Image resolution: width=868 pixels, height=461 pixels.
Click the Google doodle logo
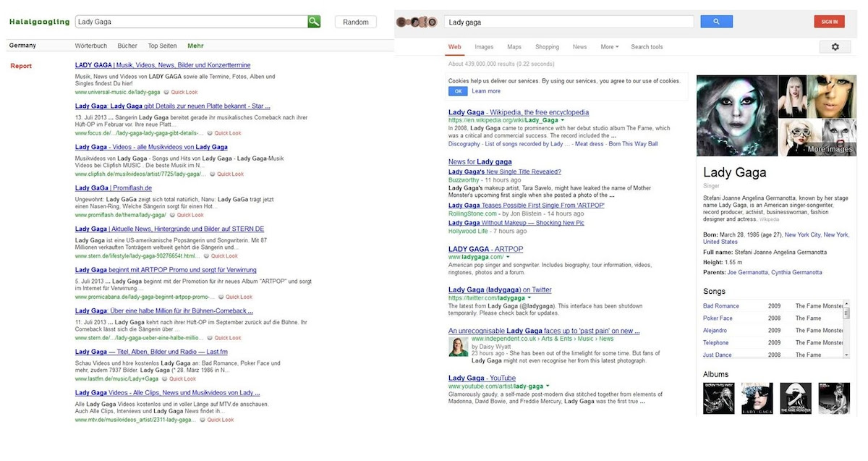pyautogui.click(x=416, y=22)
